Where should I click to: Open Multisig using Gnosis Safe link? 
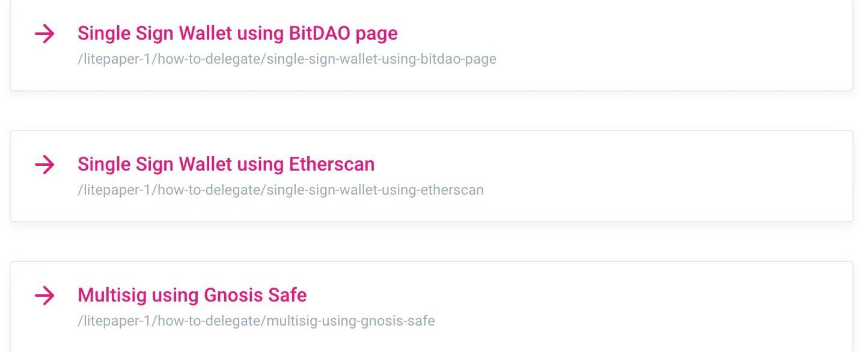(x=192, y=295)
